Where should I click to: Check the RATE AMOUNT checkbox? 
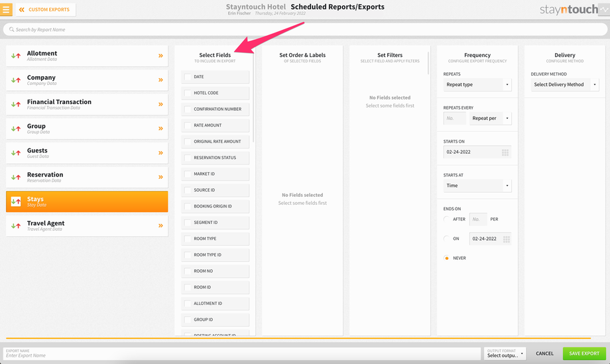pyautogui.click(x=188, y=125)
